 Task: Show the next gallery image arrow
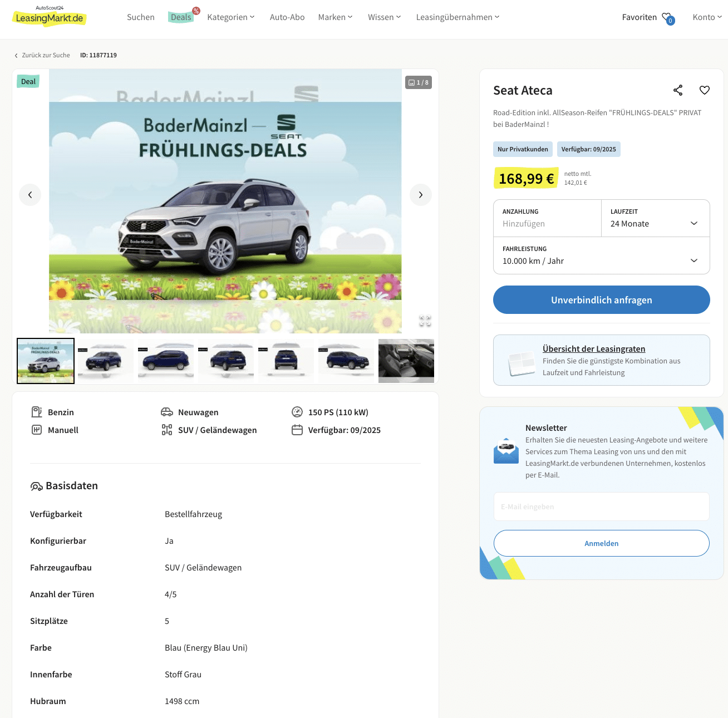(x=421, y=195)
